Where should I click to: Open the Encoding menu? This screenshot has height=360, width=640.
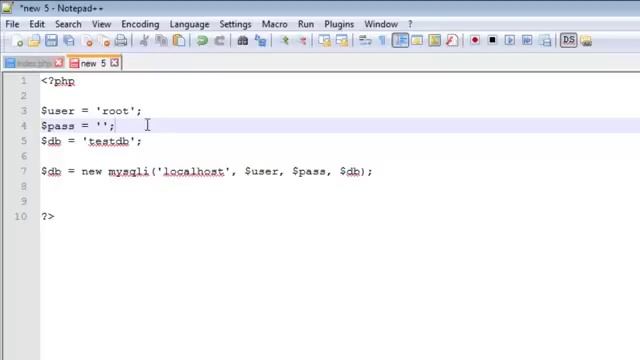(x=140, y=24)
